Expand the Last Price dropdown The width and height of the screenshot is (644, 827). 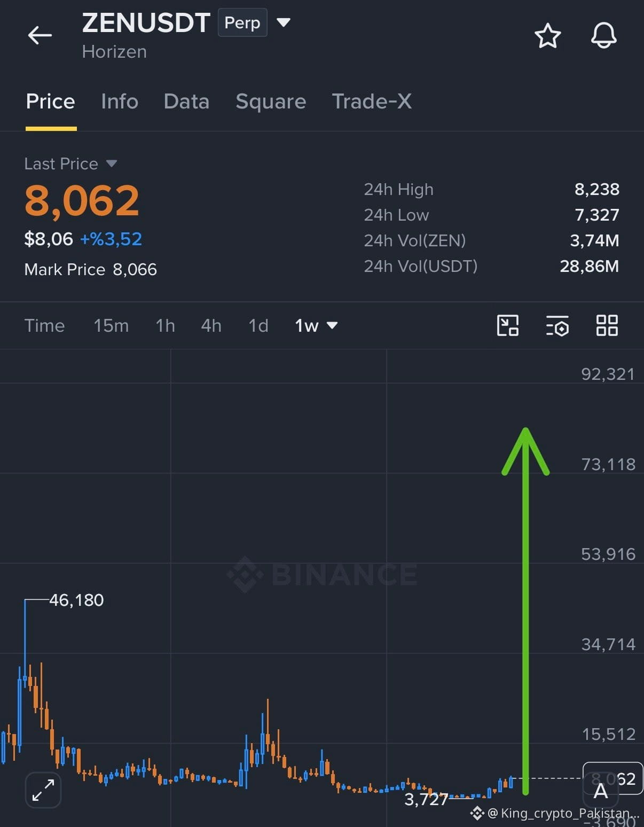(112, 163)
